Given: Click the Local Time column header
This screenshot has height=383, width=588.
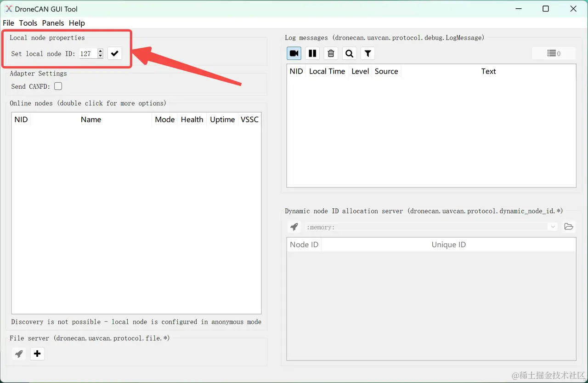Looking at the screenshot, I should pyautogui.click(x=327, y=71).
